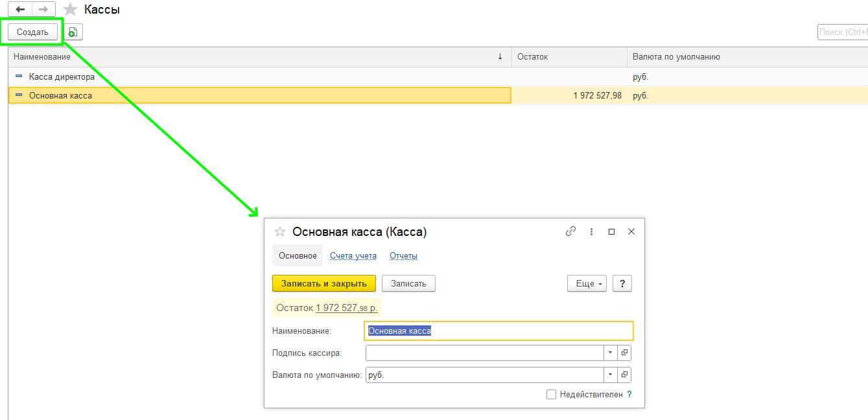Select the Касса директора row

point(438,76)
